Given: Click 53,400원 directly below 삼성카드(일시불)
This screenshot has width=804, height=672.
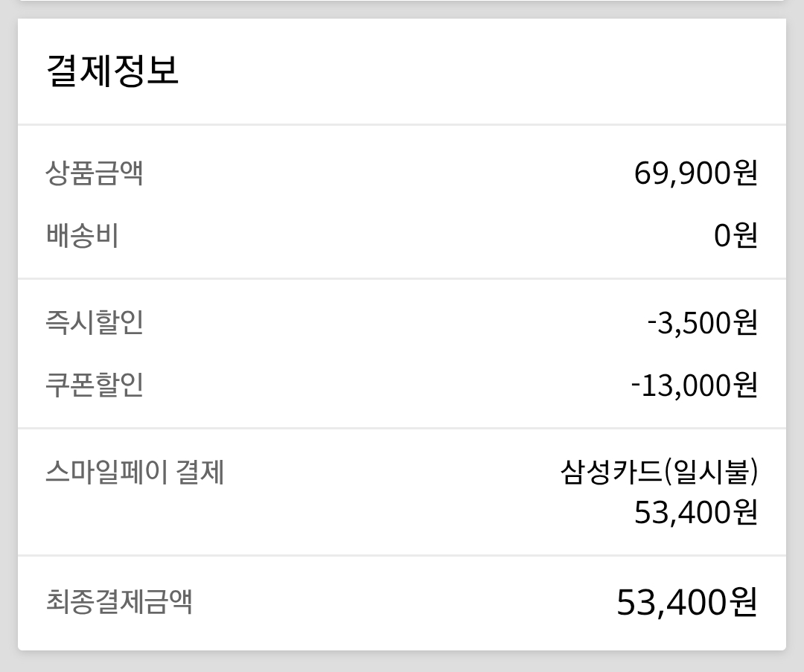Looking at the screenshot, I should click(695, 513).
